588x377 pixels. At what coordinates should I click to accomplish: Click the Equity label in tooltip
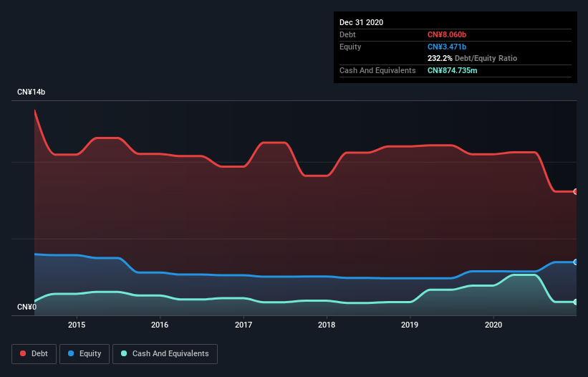[350, 47]
